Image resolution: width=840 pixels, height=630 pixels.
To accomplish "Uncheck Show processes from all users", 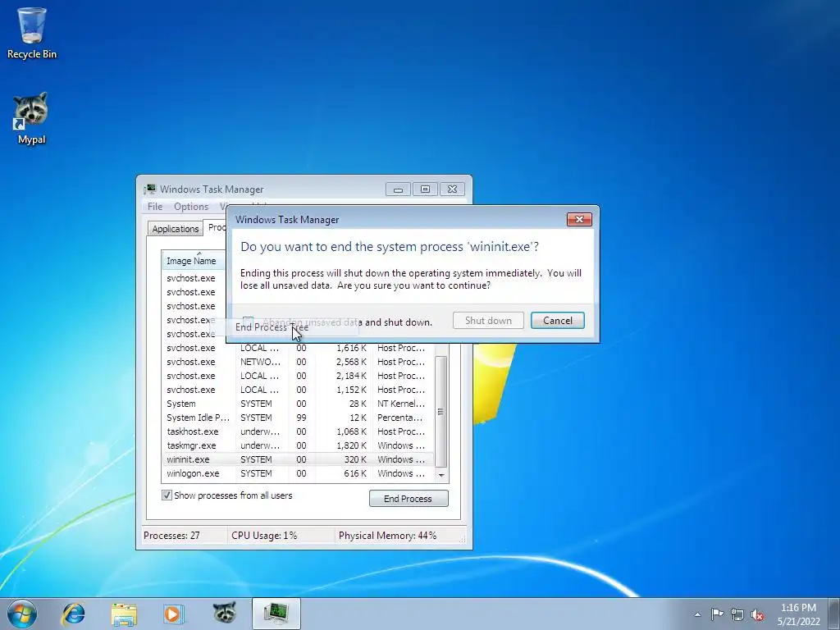I will [x=167, y=495].
